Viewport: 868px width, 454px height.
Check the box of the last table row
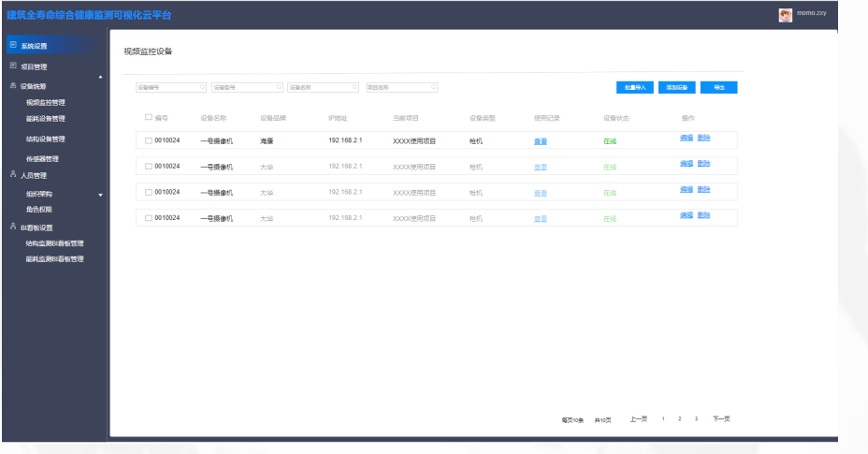tap(149, 218)
